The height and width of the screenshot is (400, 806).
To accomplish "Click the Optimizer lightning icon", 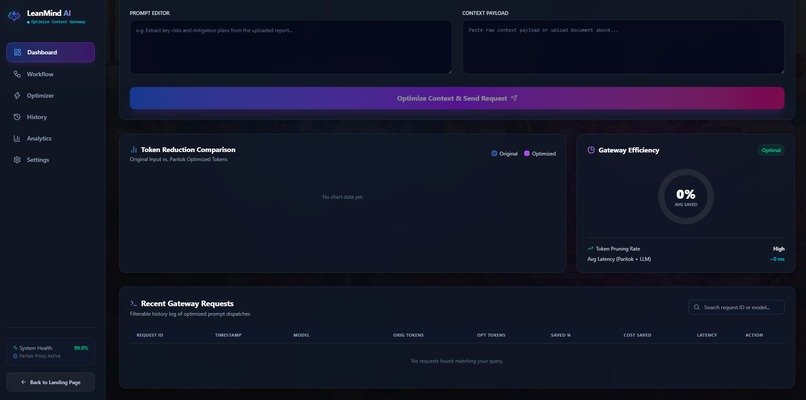I will 17,96.
